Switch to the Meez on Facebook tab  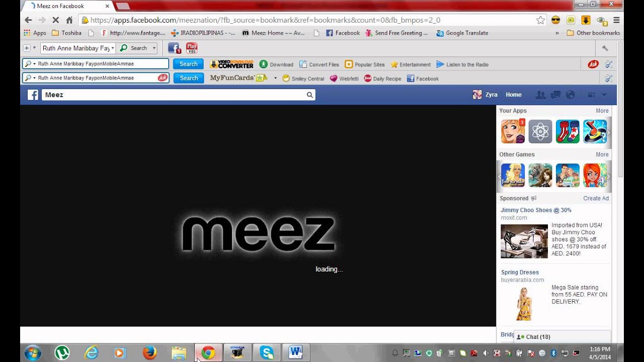[x=60, y=6]
